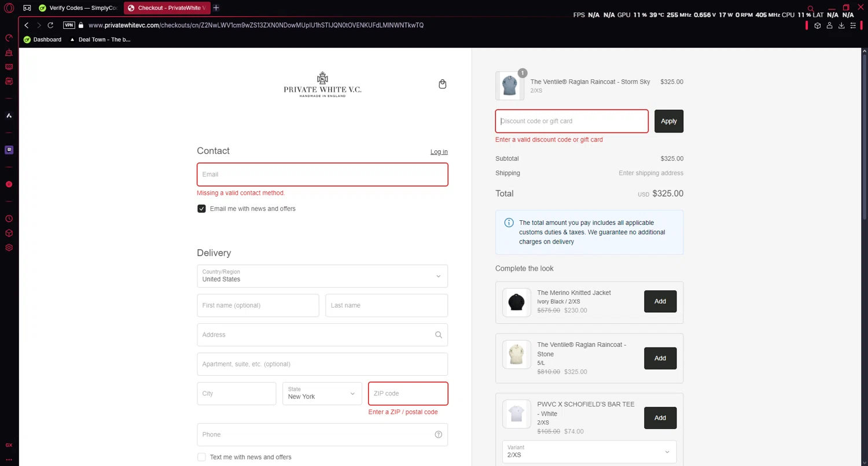Open browser tab search magnifier icon

point(811,9)
